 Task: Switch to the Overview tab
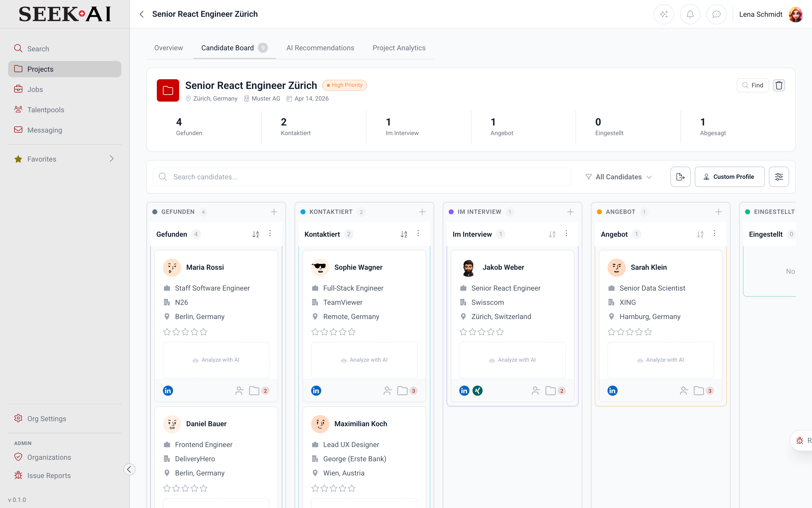coord(168,48)
